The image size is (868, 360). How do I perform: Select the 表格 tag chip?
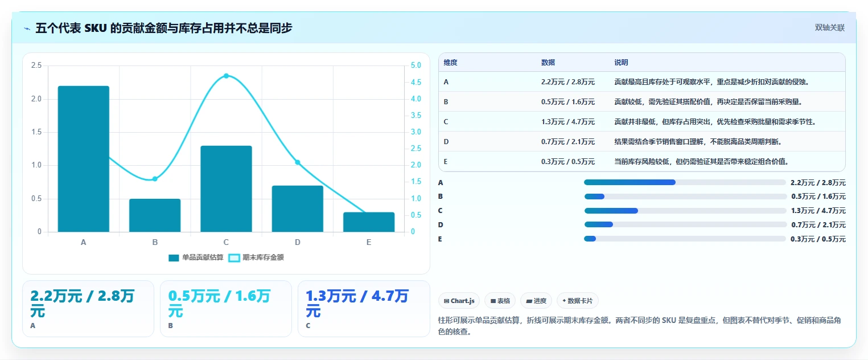tap(500, 301)
